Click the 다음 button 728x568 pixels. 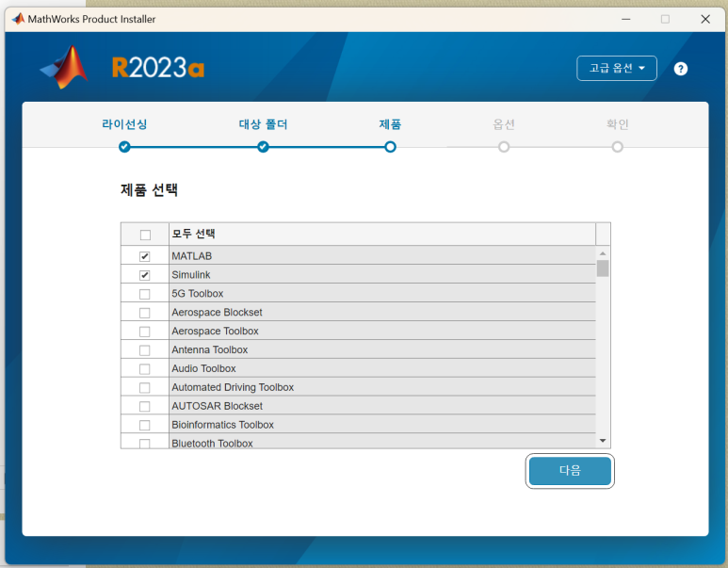[x=570, y=471]
